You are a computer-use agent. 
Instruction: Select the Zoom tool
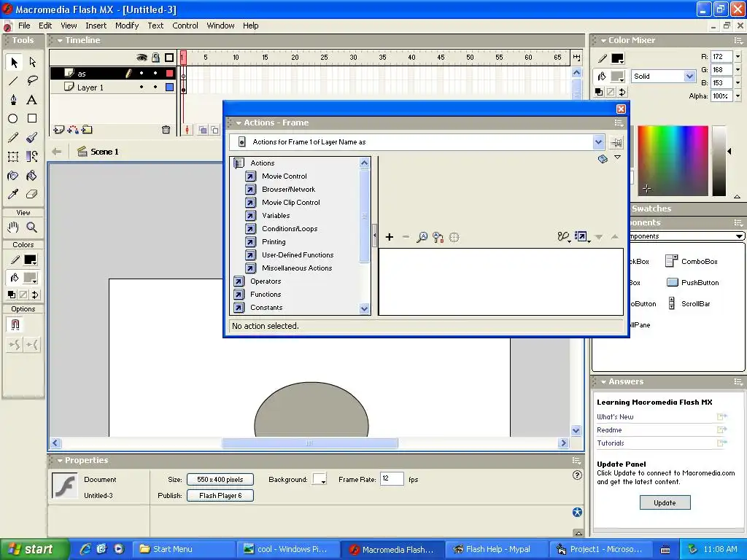pyautogui.click(x=32, y=227)
